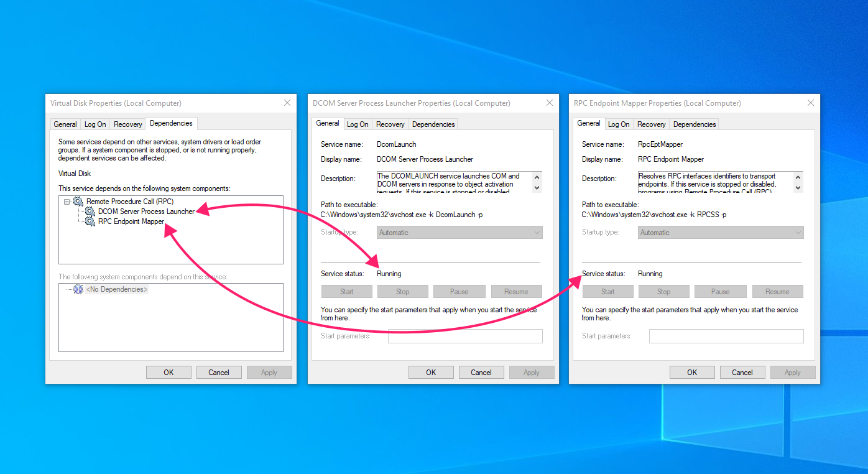
Task: Click Pause button in DCOM Launcher dialog
Action: (x=459, y=292)
